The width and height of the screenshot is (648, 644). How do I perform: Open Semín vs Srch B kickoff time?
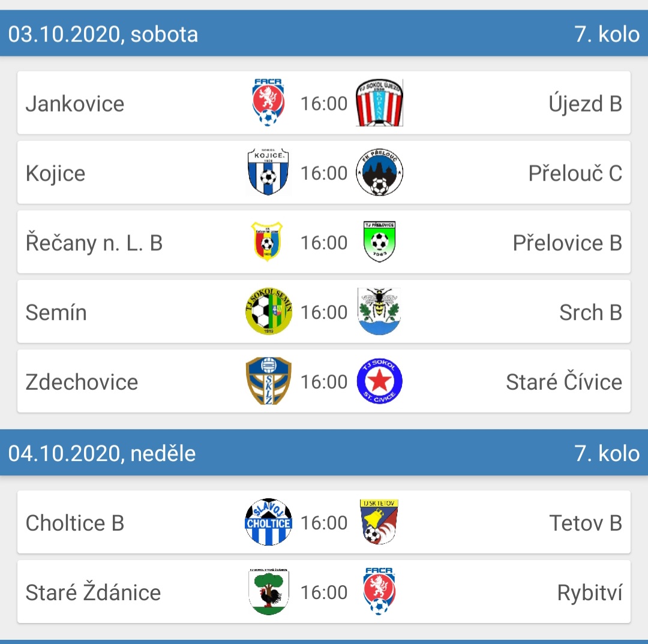[324, 312]
